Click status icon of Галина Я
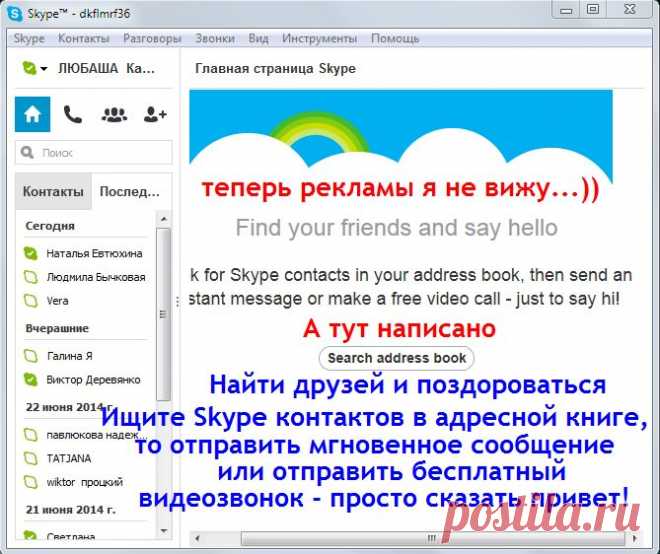Viewport: 660px width, 554px height. pyautogui.click(x=30, y=356)
